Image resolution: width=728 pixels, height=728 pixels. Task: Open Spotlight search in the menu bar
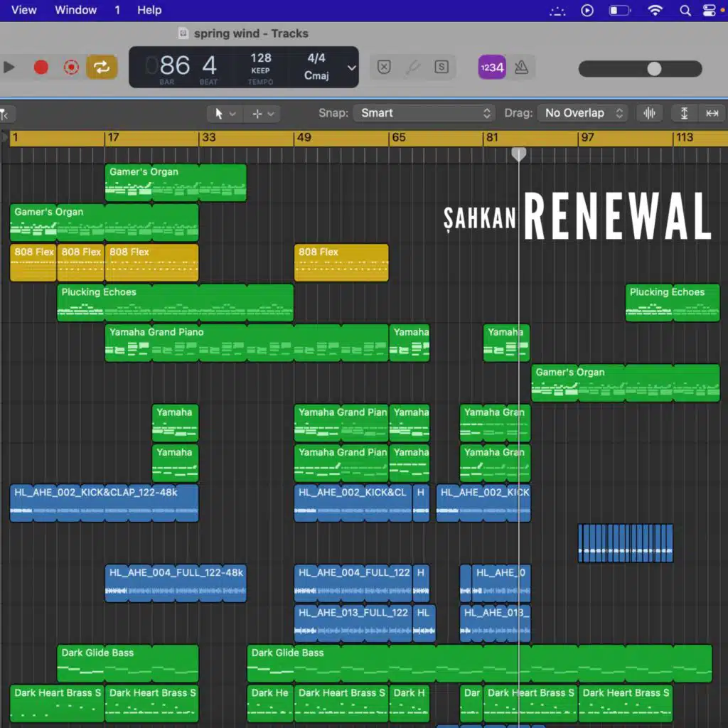[685, 10]
